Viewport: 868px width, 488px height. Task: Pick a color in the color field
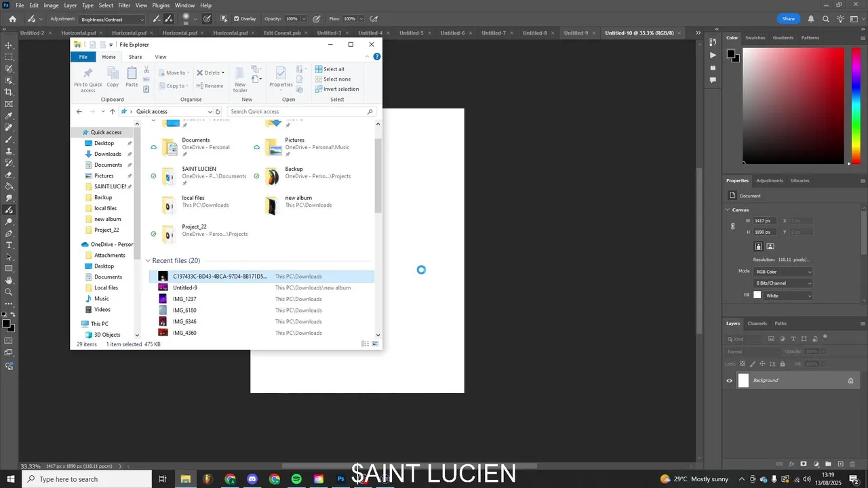coord(793,106)
